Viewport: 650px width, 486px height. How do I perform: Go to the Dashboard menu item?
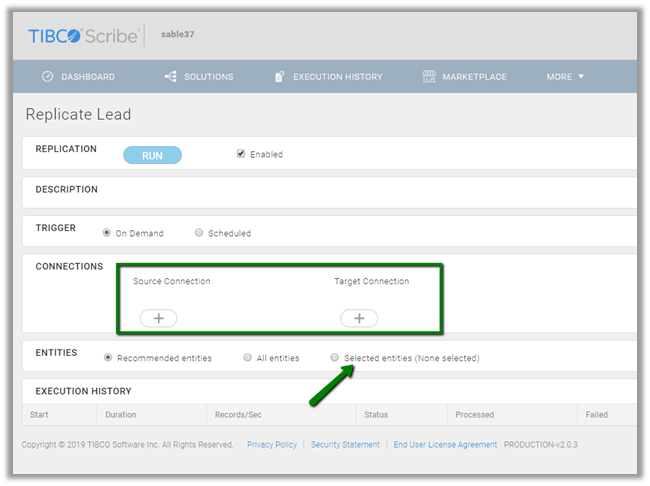(x=87, y=77)
